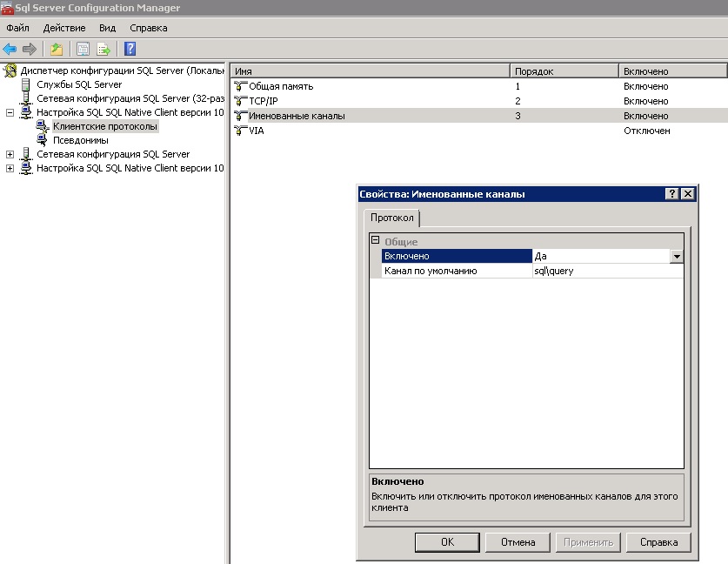
Task: Click the Включено status of the TCP/IP row
Action: 646,101
